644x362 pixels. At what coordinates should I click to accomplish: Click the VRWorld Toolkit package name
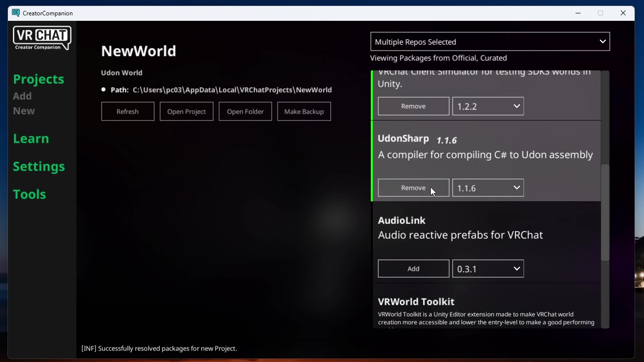click(416, 302)
